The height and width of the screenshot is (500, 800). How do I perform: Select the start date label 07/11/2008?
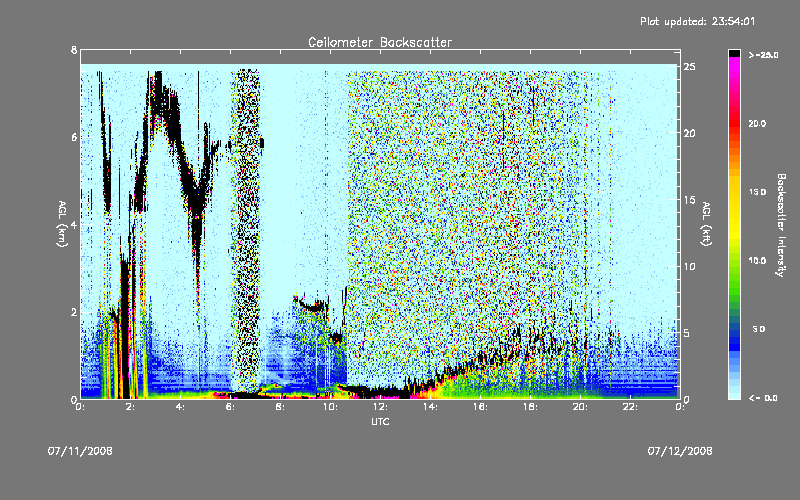click(x=80, y=451)
